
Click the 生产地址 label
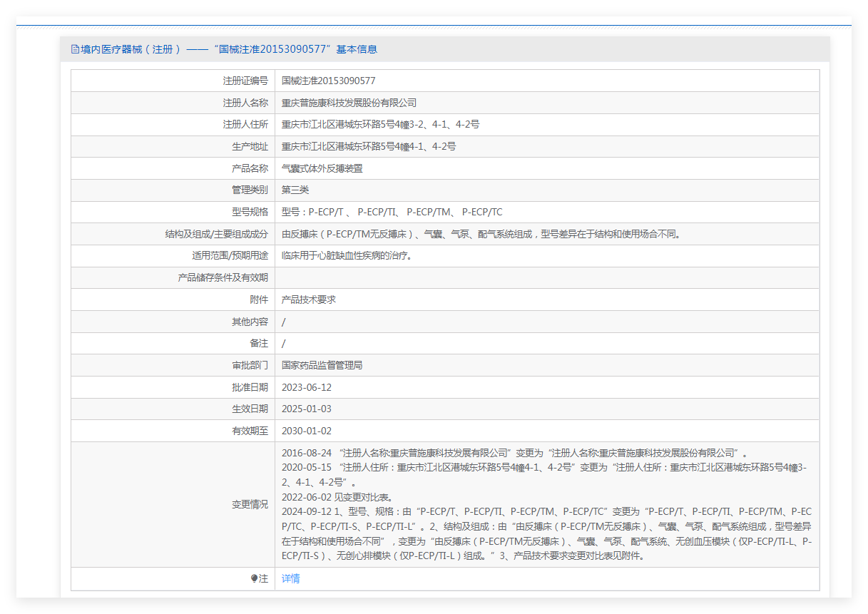click(250, 147)
